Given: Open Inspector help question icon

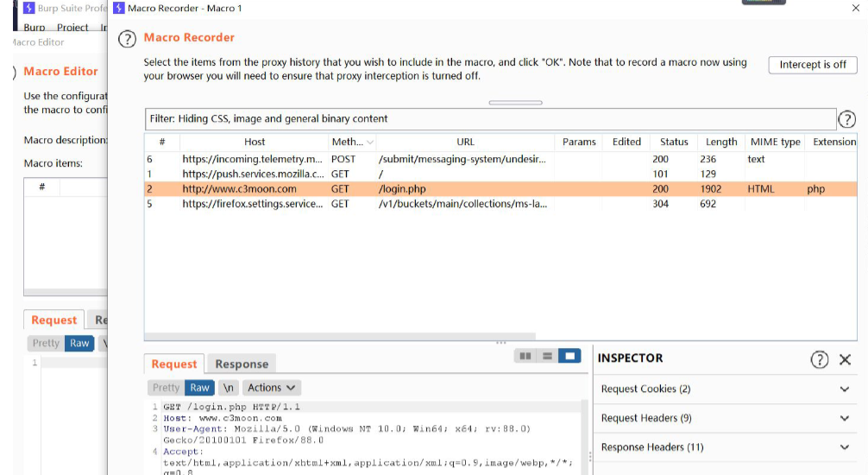Looking at the screenshot, I should (x=819, y=359).
